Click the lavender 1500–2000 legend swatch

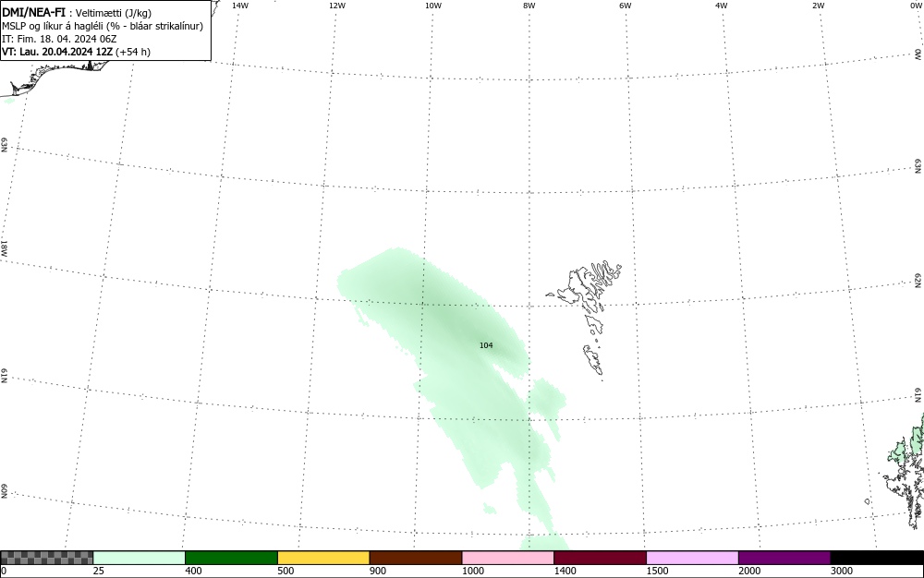click(692, 558)
